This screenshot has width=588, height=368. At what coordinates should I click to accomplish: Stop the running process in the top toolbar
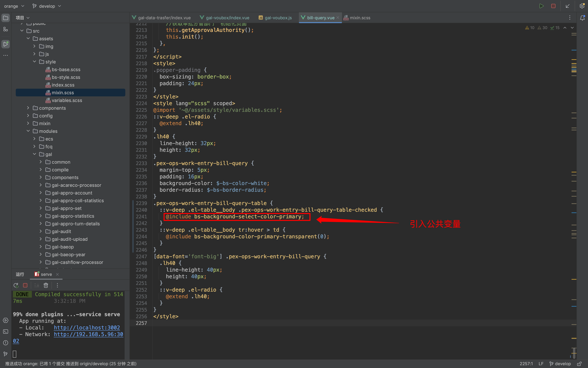[553, 6]
